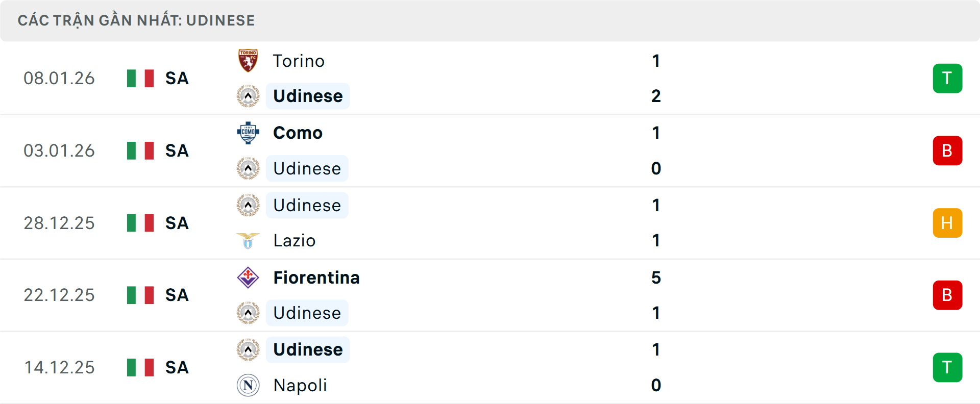The image size is (980, 404).
Task: Click the red B badge for Fiorentina match
Action: 947,295
